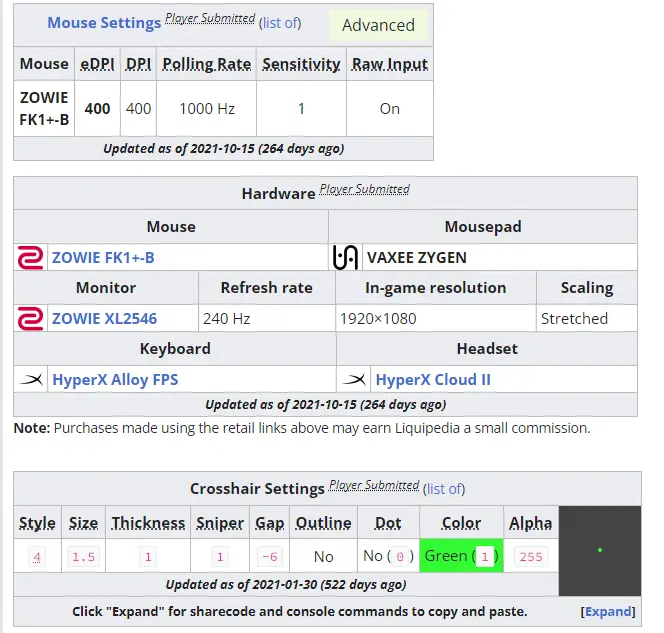The width and height of the screenshot is (664, 633).
Task: Click the Raw Input column header
Action: (x=390, y=64)
